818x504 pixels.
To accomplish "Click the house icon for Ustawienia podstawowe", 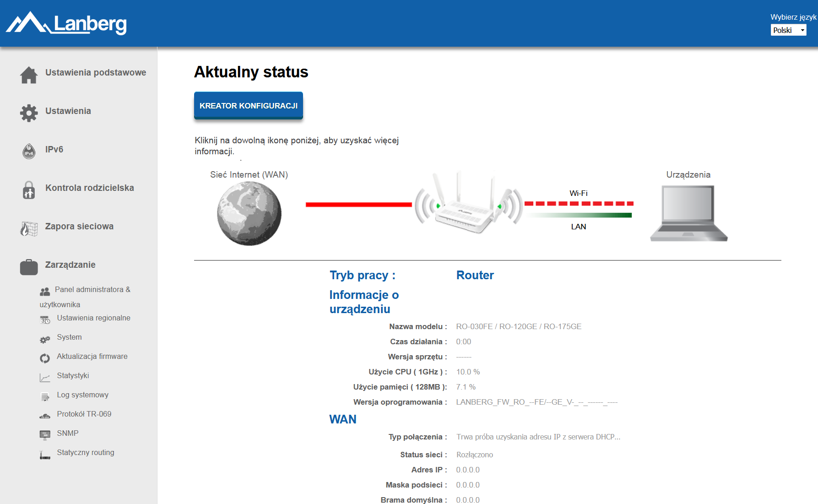I will (29, 75).
